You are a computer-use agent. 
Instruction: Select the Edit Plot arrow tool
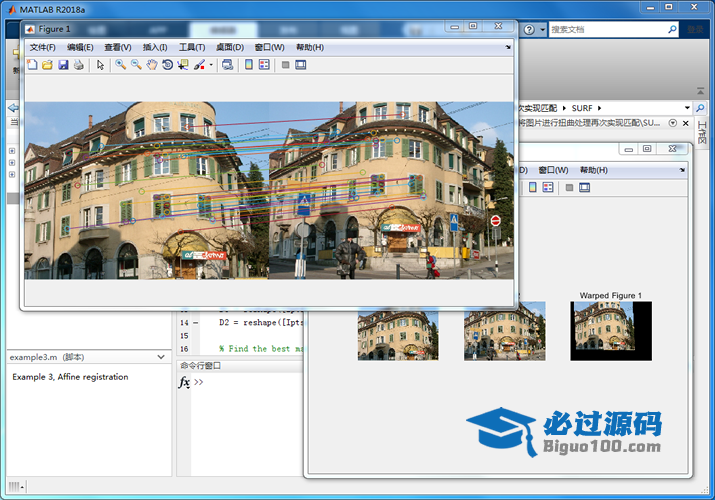click(x=100, y=65)
